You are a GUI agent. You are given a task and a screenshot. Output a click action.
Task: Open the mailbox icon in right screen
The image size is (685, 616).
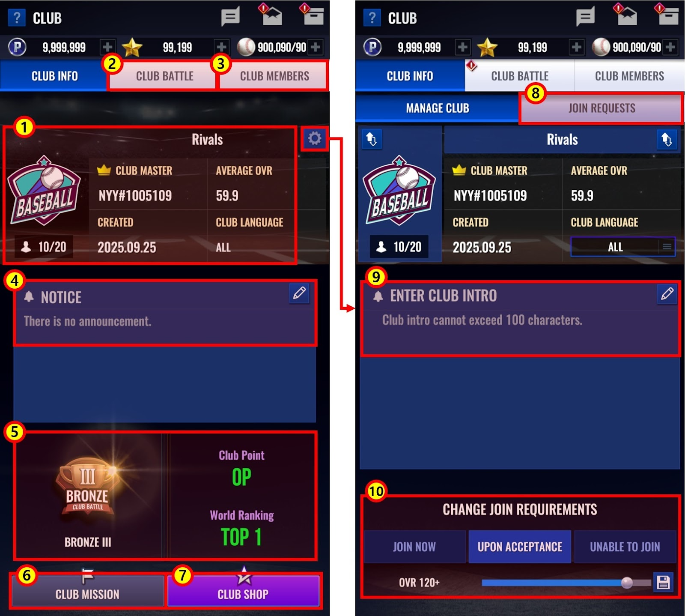coord(626,15)
